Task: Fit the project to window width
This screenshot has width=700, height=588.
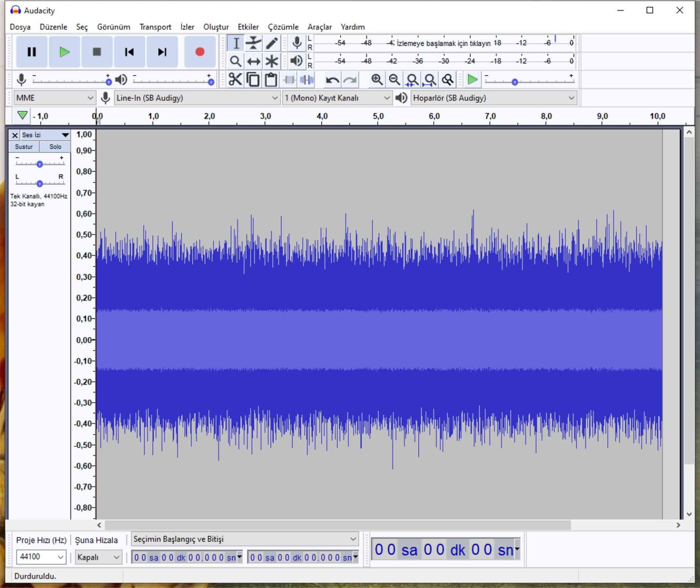Action: click(430, 80)
